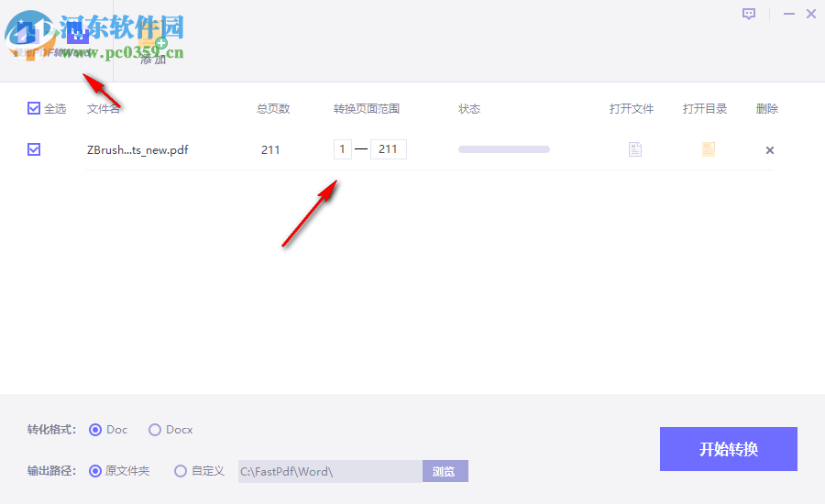This screenshot has height=504, width=825.
Task: Click the 输出路径 label
Action: point(51,471)
